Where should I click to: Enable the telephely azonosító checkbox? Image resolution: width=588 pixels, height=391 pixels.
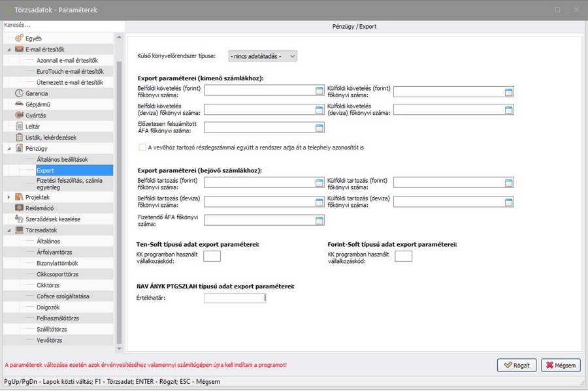(x=142, y=148)
